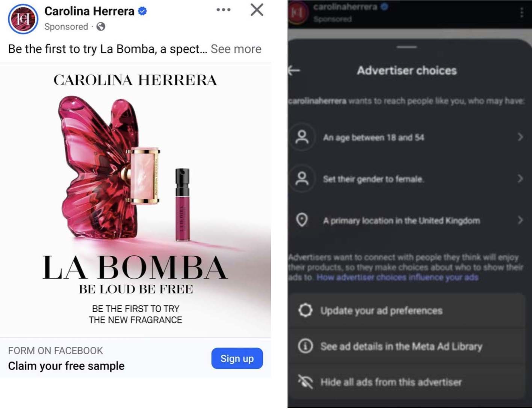The width and height of the screenshot is (532, 410).
Task: Open 'How advertiser choices influence your ads' link
Action: 397,278
